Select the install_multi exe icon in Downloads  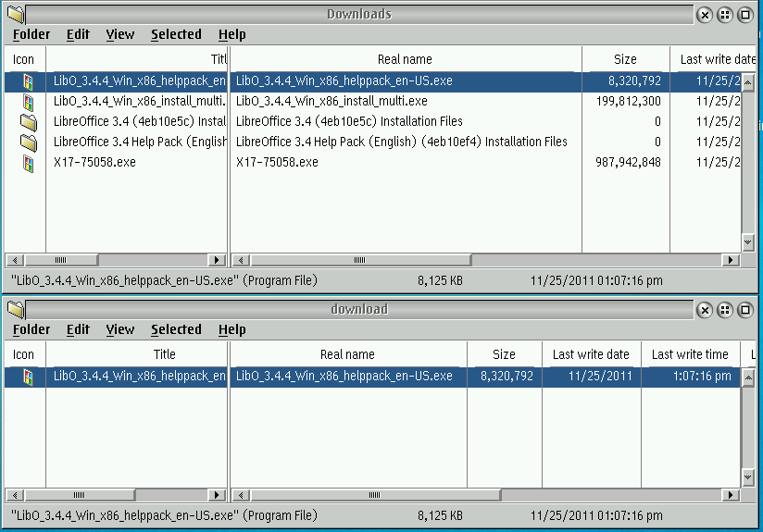28,102
